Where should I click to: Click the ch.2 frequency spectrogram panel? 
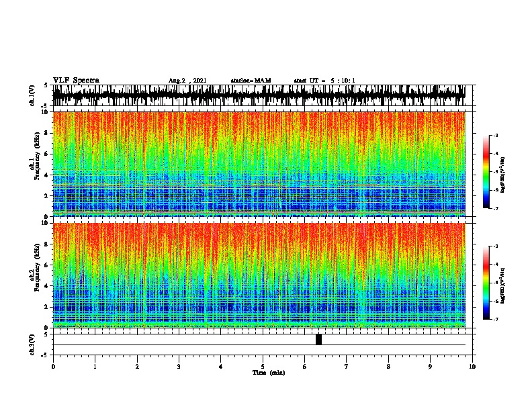(x=259, y=275)
